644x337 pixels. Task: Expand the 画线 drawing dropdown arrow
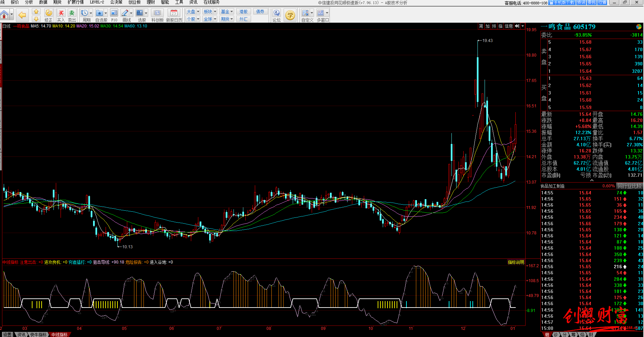coord(131,13)
